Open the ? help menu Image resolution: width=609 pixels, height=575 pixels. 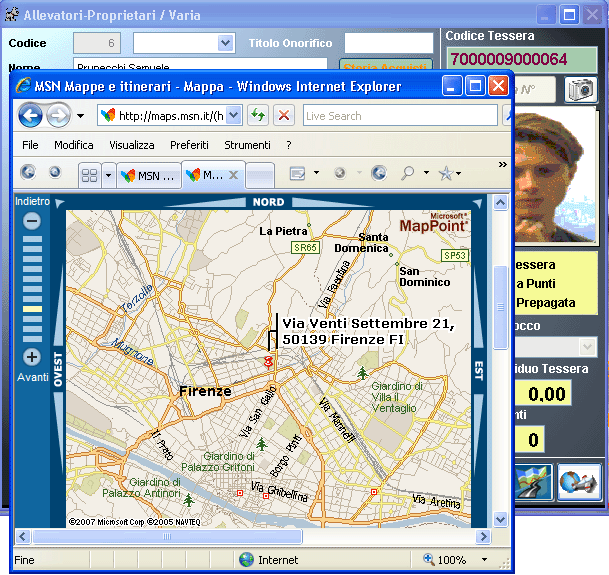tap(289, 145)
